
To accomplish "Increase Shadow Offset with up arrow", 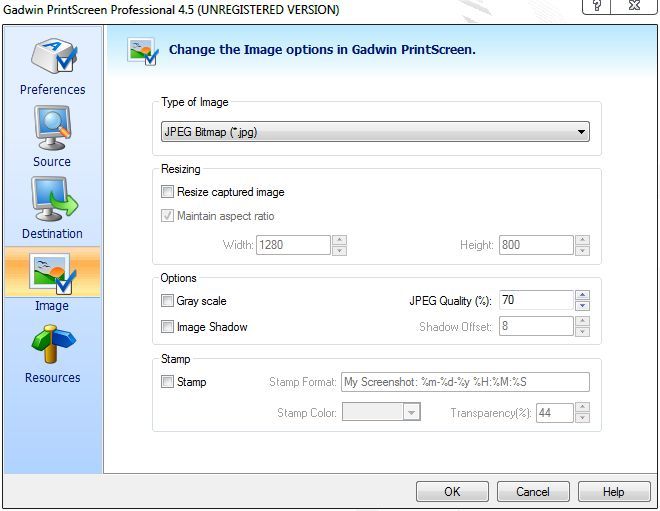I will (582, 321).
